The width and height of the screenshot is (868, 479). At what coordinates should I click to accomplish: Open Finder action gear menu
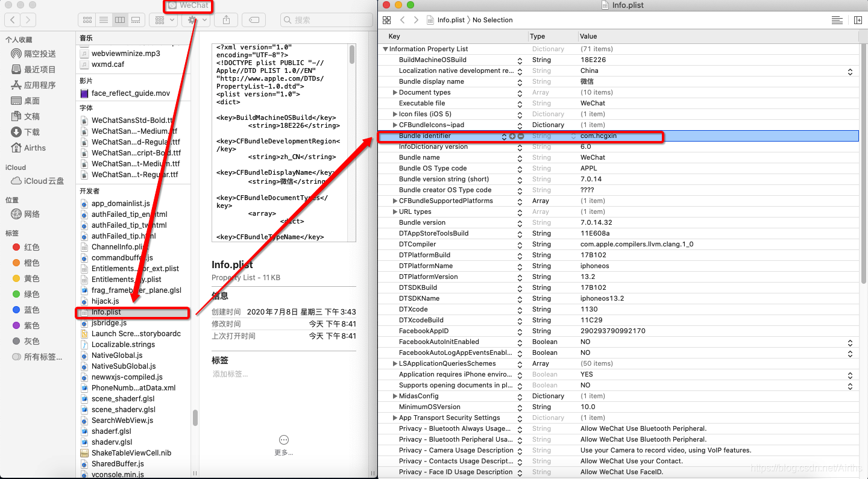[197, 20]
